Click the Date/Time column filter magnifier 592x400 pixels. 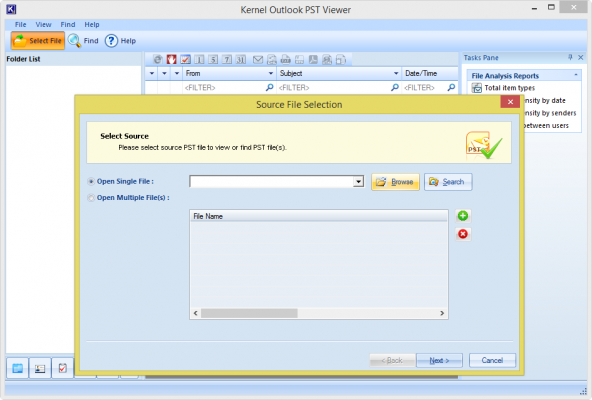coord(451,87)
